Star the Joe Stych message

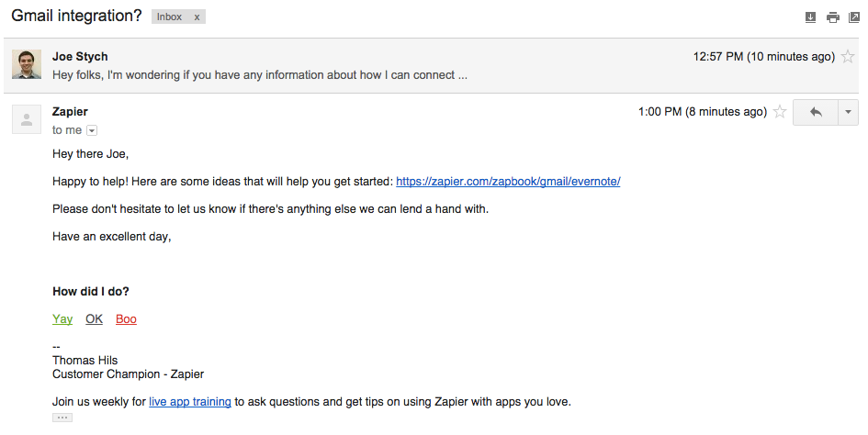[848, 57]
